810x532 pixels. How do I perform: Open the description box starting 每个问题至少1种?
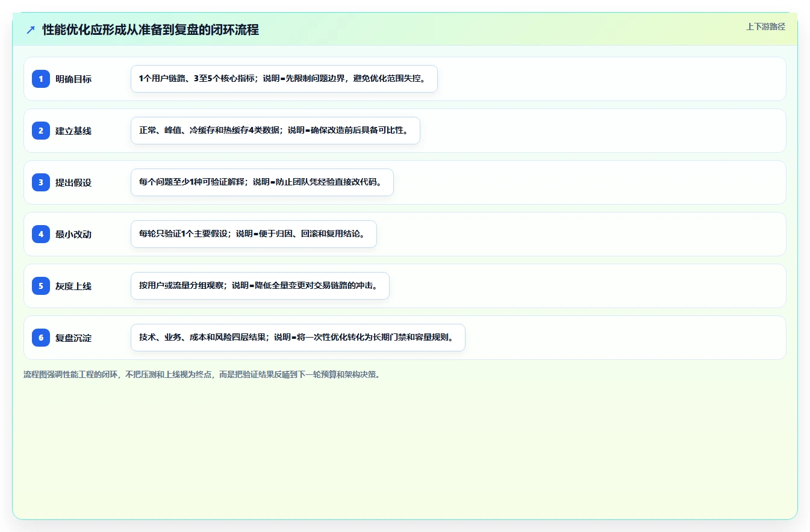tap(262, 182)
